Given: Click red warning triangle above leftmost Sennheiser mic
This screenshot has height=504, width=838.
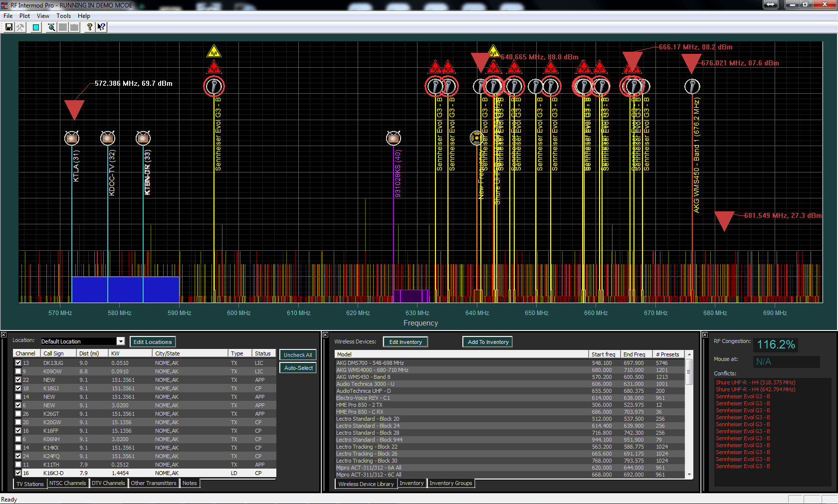Looking at the screenshot, I should coord(214,67).
